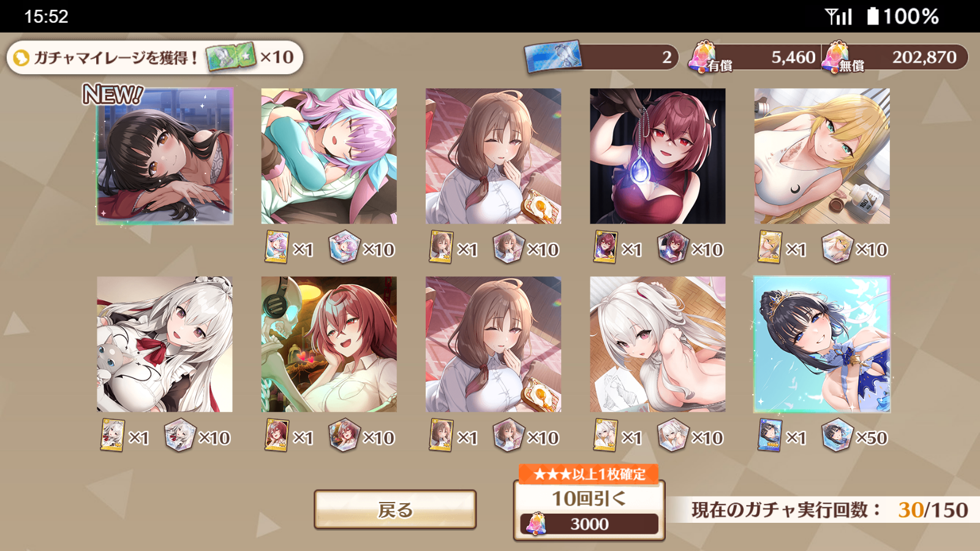This screenshot has width=980, height=551.
Task: Tap the x50 shard icon under blue-dress card
Action: click(837, 436)
